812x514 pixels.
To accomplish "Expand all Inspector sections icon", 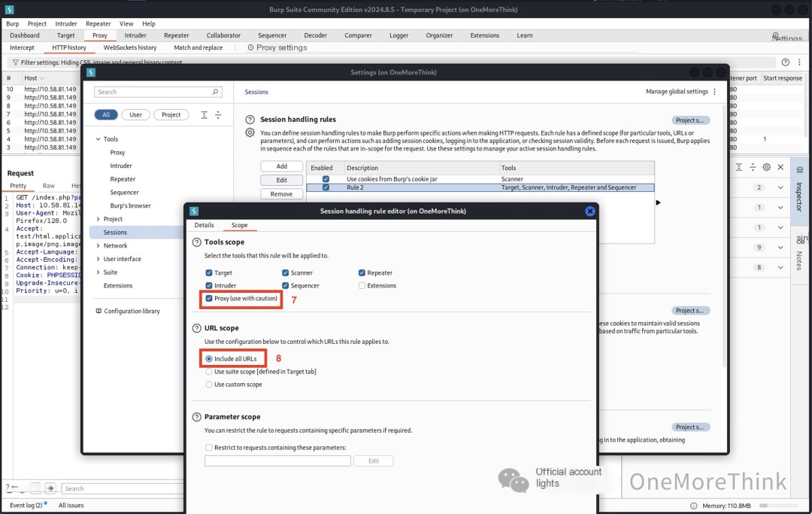I will pos(739,167).
